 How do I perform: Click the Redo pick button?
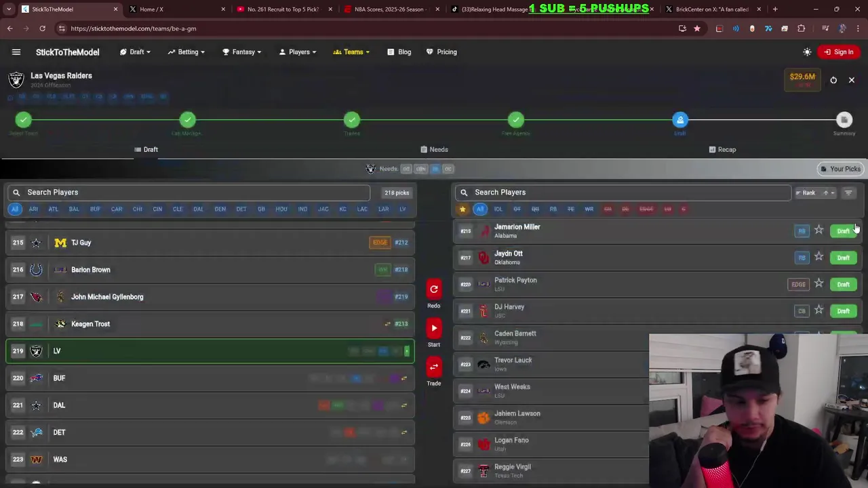coord(434,289)
